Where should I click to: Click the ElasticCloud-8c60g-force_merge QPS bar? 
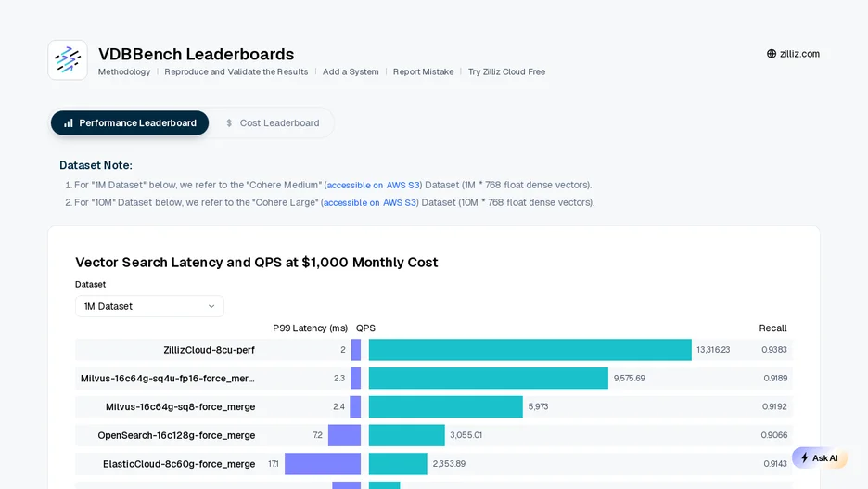coord(398,464)
